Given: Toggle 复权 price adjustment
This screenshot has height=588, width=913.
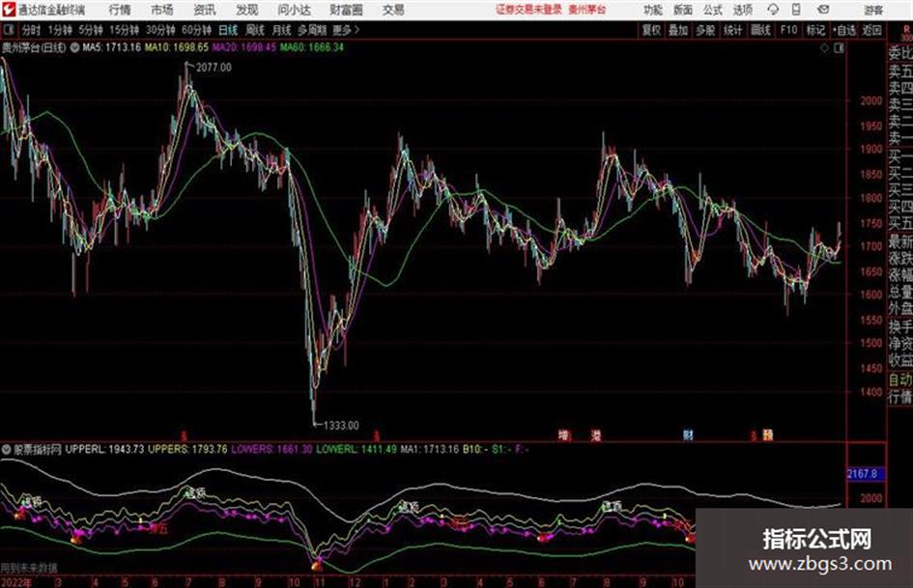Looking at the screenshot, I should (651, 30).
